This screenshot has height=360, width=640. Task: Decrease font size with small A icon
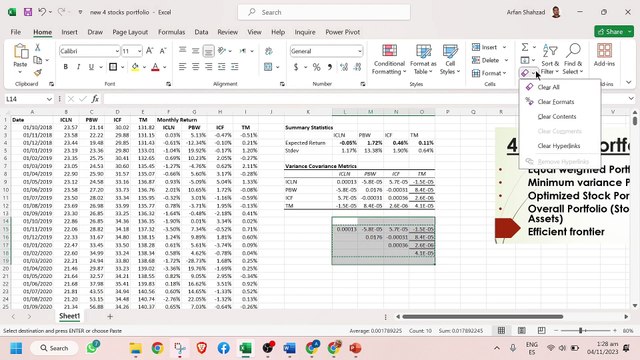pyautogui.click(x=162, y=51)
